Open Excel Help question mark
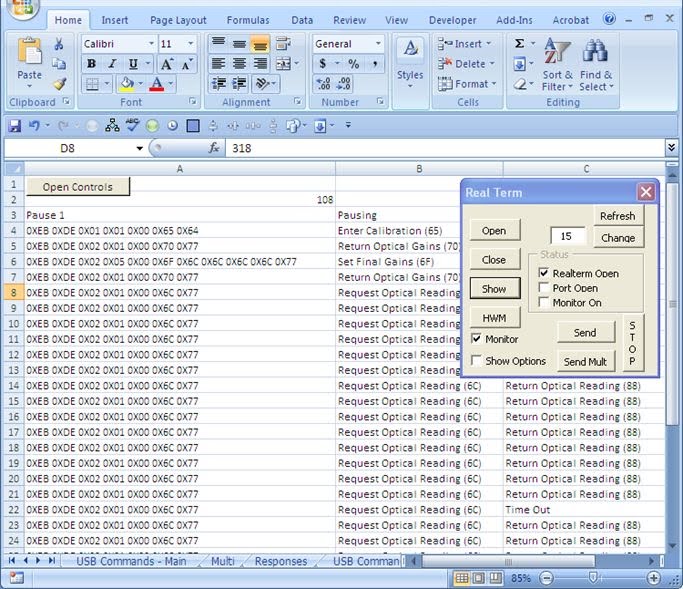 click(x=609, y=19)
